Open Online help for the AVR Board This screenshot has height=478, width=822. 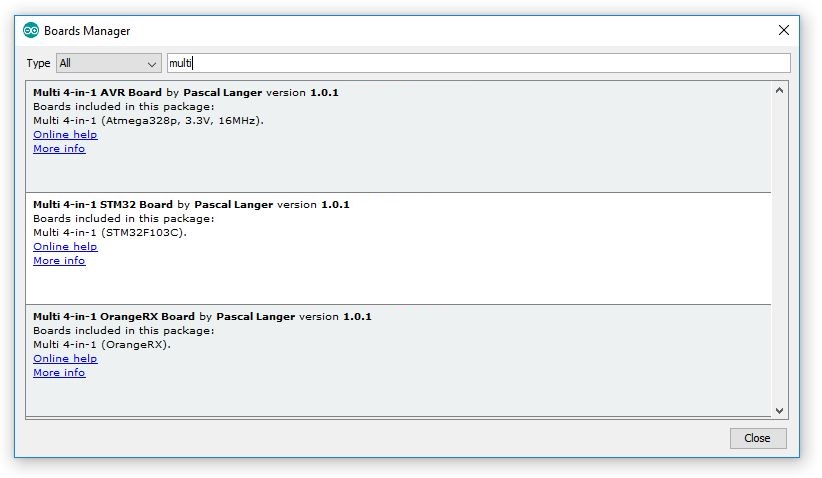[65, 135]
